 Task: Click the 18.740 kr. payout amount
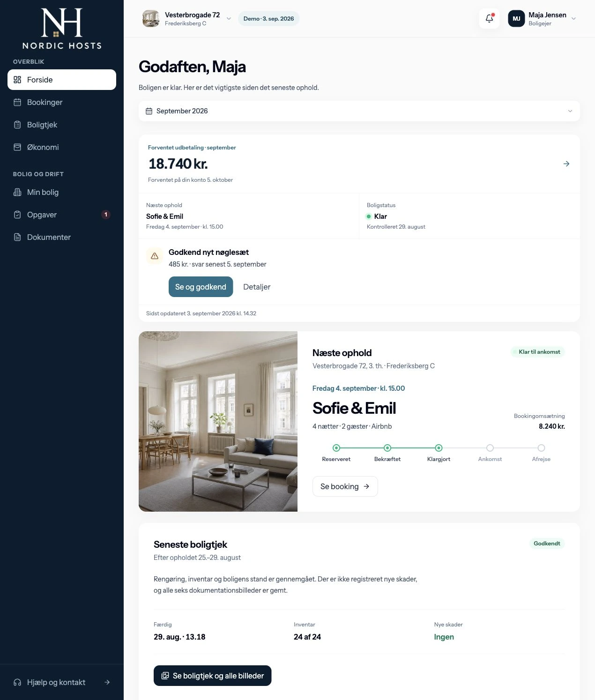click(178, 164)
